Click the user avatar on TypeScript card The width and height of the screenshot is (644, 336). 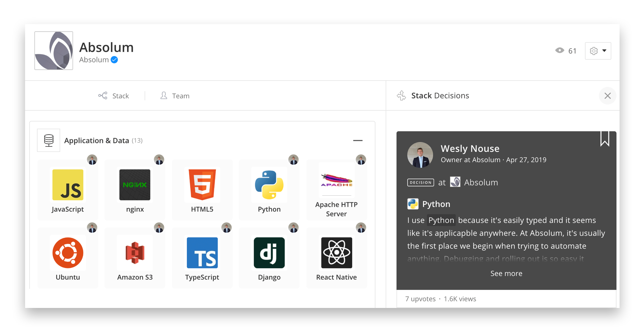tap(227, 228)
